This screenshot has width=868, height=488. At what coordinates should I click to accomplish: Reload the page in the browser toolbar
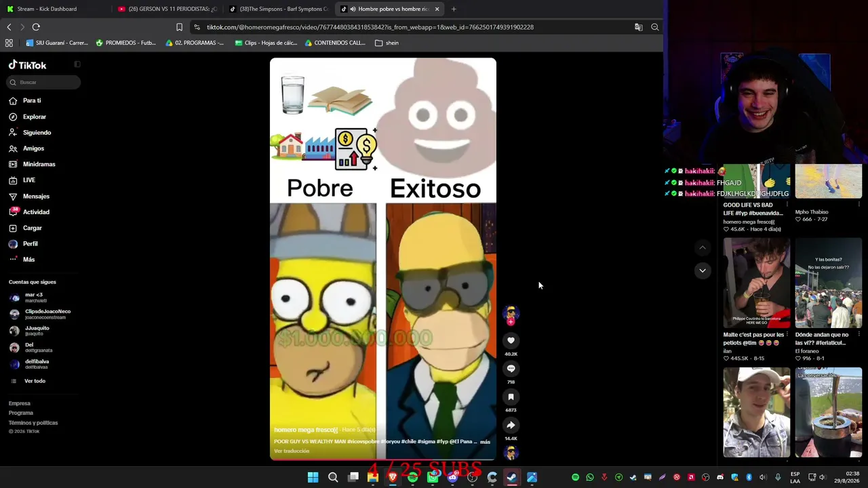[x=36, y=27]
